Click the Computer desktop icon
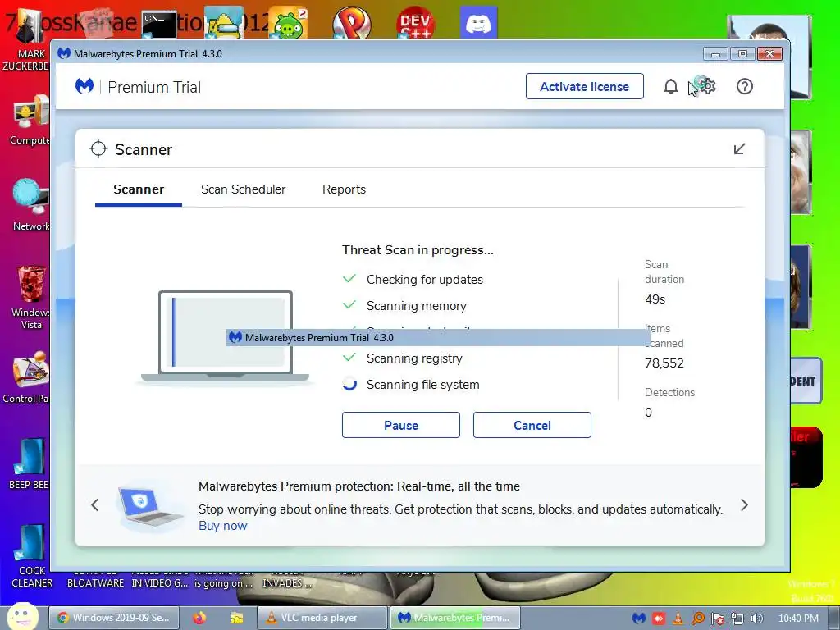Viewport: 840px width, 630px height. pos(30,121)
